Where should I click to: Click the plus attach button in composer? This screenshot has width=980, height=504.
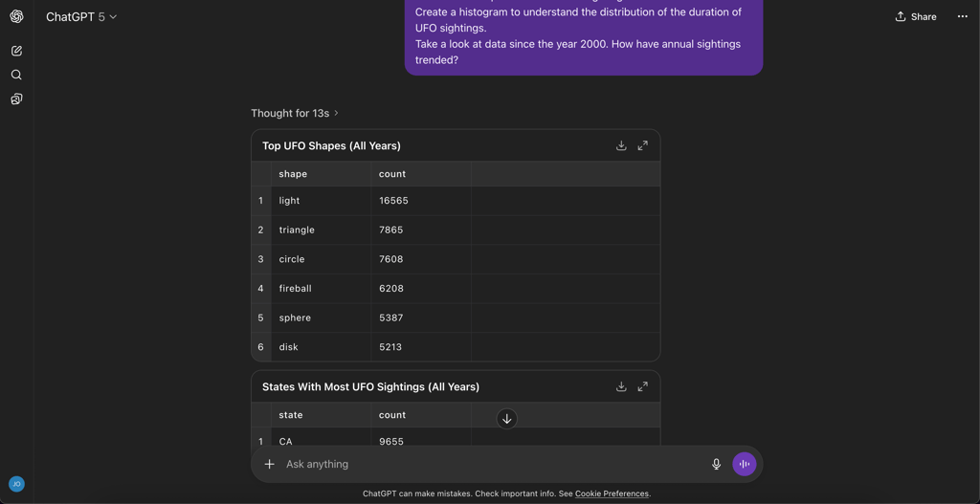pos(269,464)
